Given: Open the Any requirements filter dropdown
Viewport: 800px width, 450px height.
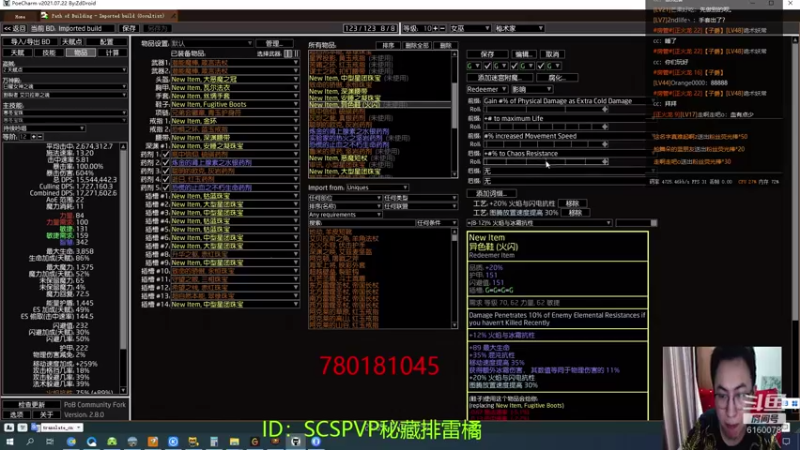Looking at the screenshot, I should pos(344,215).
